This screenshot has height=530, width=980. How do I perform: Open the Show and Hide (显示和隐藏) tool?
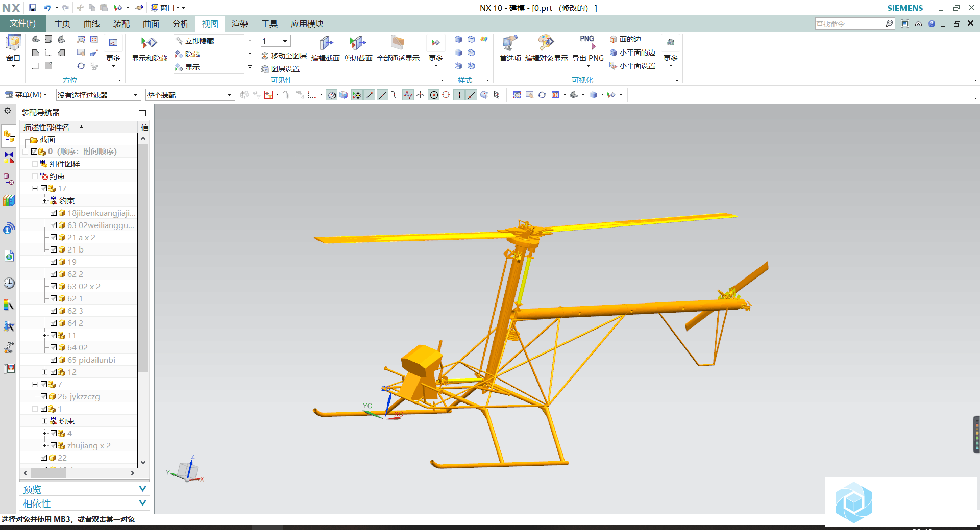(149, 49)
